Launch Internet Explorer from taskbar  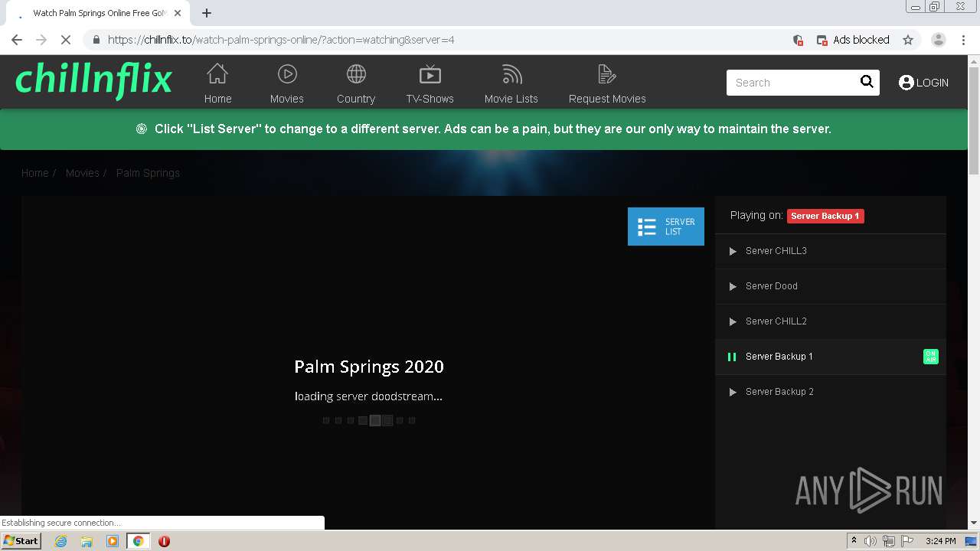coord(61,541)
